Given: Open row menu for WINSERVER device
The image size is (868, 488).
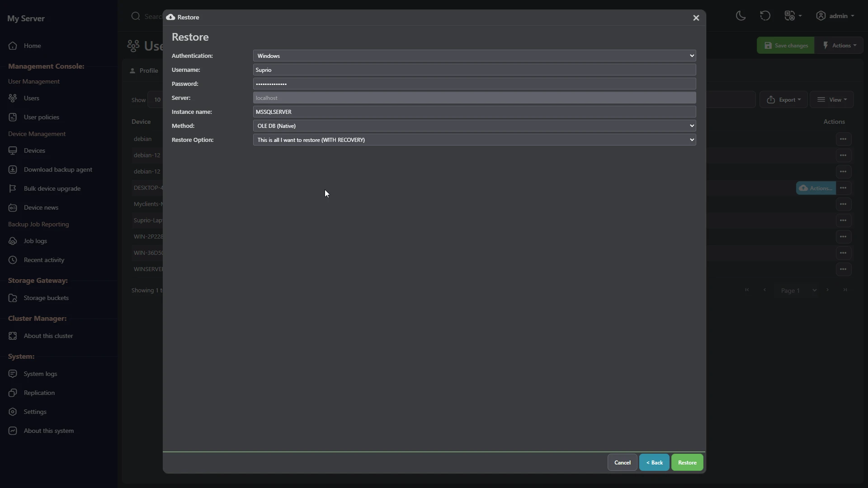Looking at the screenshot, I should [x=843, y=269].
